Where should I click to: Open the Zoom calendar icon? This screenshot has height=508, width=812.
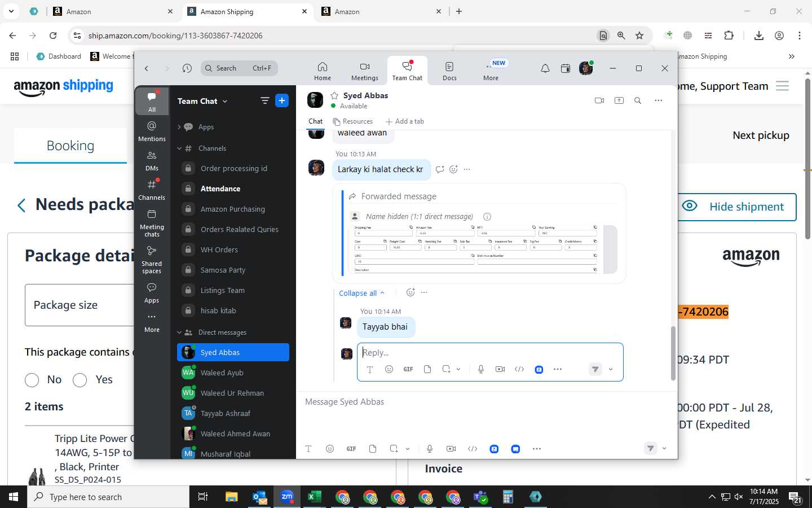(x=566, y=68)
